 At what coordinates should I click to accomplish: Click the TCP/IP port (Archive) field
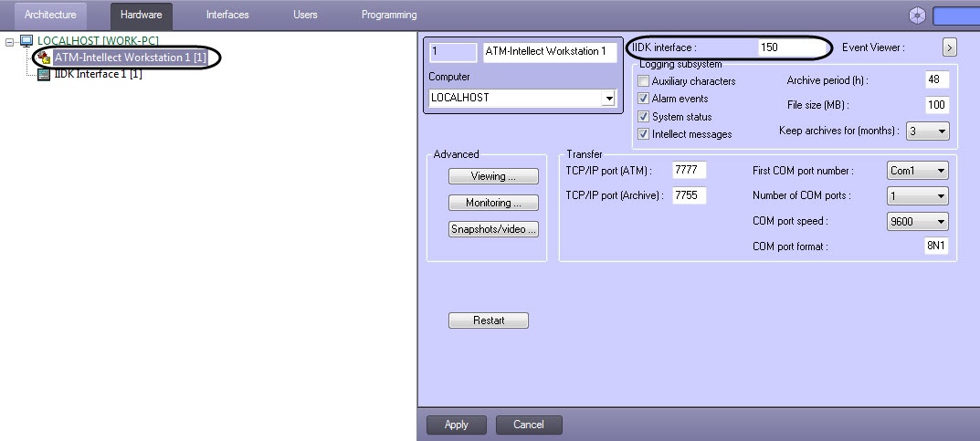690,195
